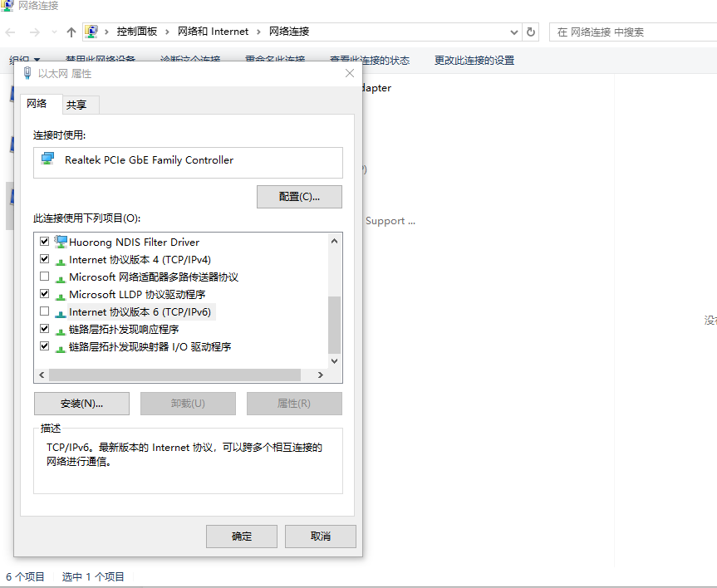The height and width of the screenshot is (588, 717).
Task: Select 链路层拓扑发现响应程序 item text
Action: (x=124, y=329)
